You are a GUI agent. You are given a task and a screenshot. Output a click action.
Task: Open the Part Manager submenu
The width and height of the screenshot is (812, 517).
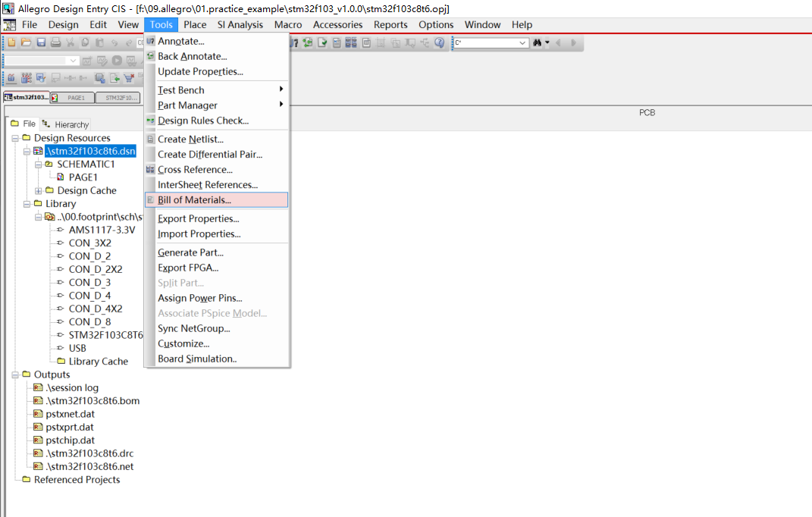tap(217, 105)
